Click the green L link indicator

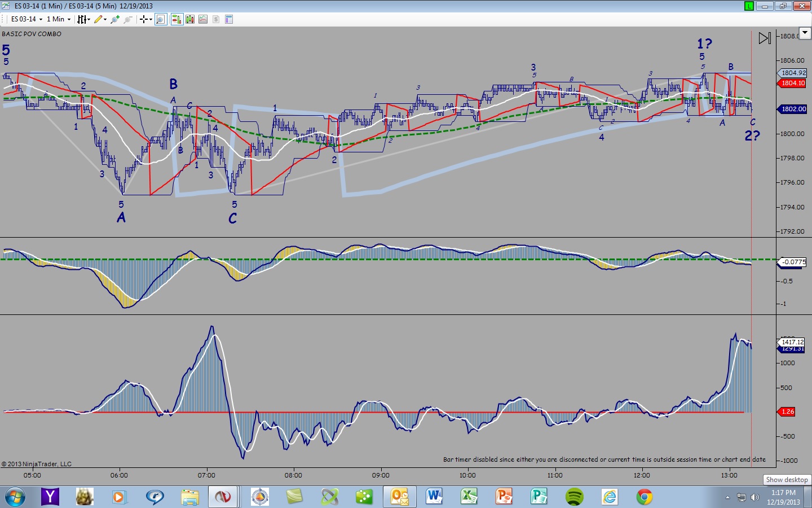pyautogui.click(x=749, y=6)
